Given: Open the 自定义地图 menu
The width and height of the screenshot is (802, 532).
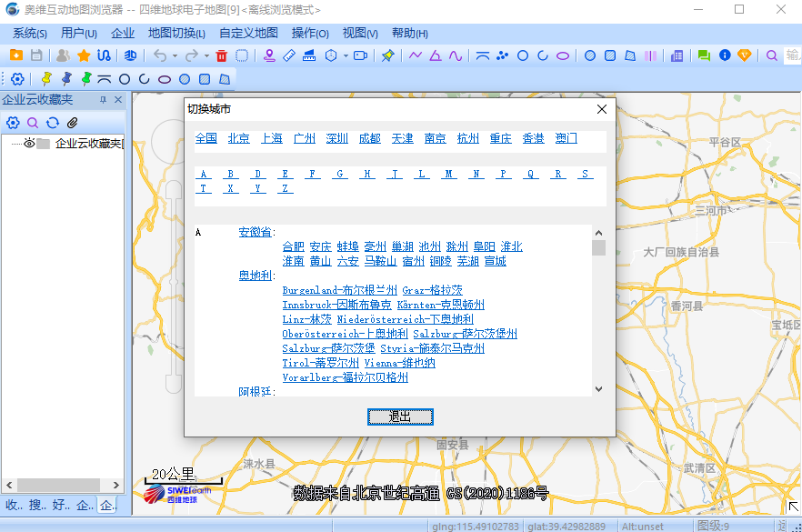Looking at the screenshot, I should coord(248,33).
